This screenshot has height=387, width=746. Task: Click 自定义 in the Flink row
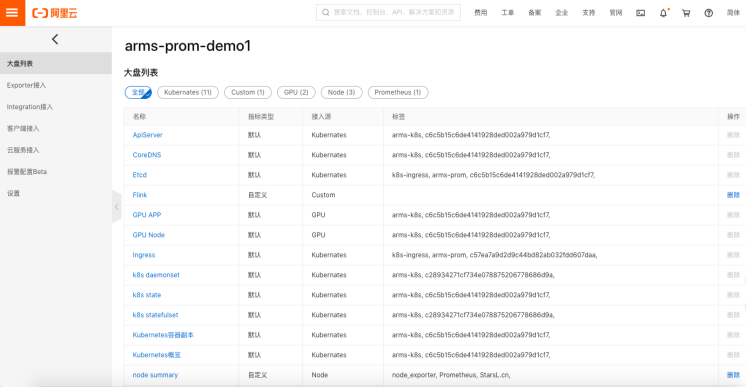coord(257,195)
